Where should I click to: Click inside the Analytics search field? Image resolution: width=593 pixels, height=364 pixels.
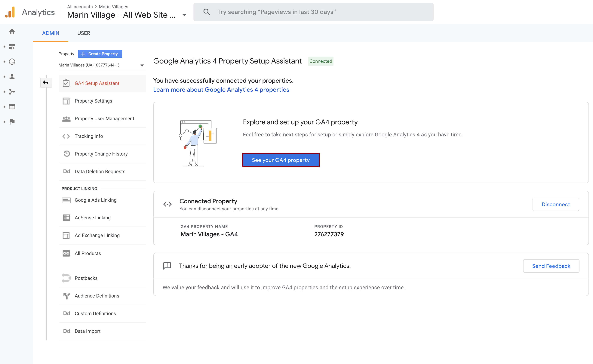coord(313,12)
